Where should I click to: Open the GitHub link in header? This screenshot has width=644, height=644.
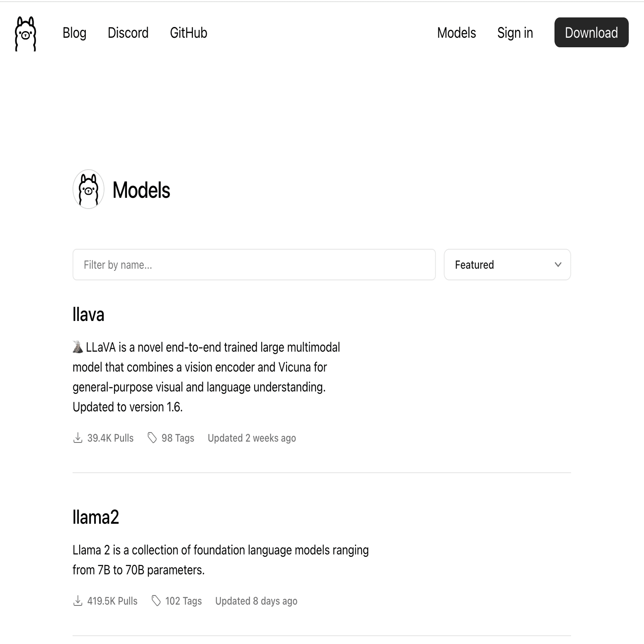pyautogui.click(x=188, y=33)
